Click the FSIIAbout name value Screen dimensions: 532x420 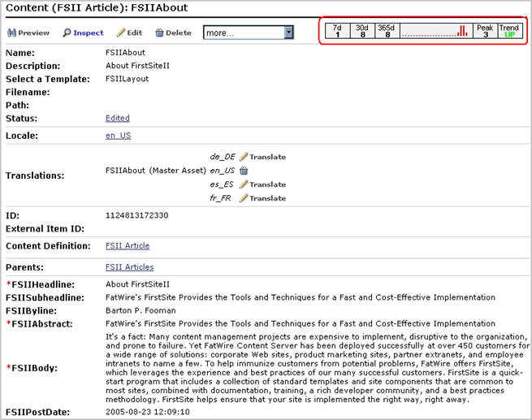coord(125,53)
